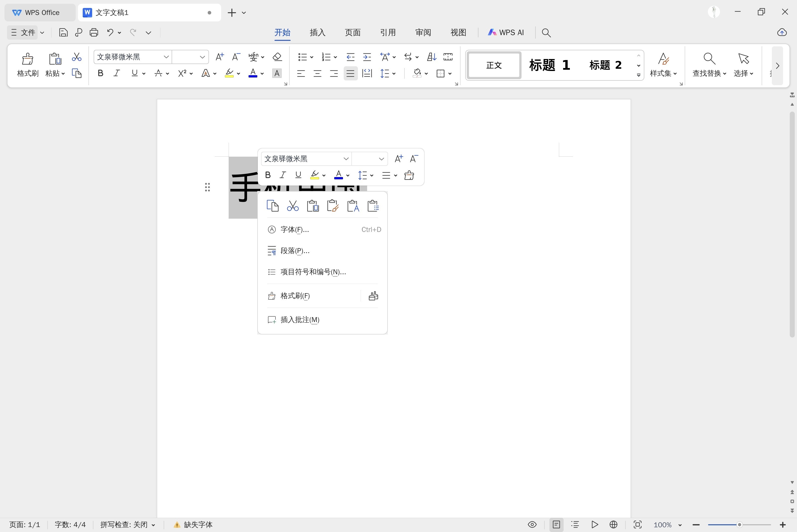Open the ribbon font name dropdown
Viewport: 797px width, 532px height.
pos(166,57)
